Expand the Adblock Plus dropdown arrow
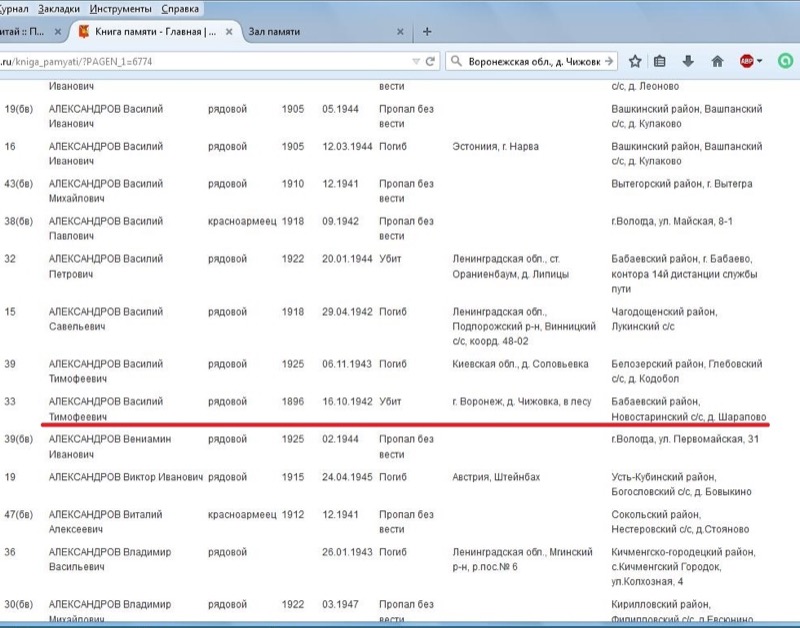The height and width of the screenshot is (628, 800). coord(760,61)
